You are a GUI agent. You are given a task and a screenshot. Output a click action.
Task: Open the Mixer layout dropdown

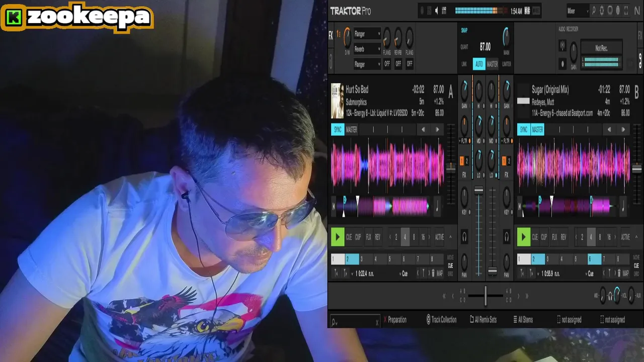pyautogui.click(x=577, y=11)
